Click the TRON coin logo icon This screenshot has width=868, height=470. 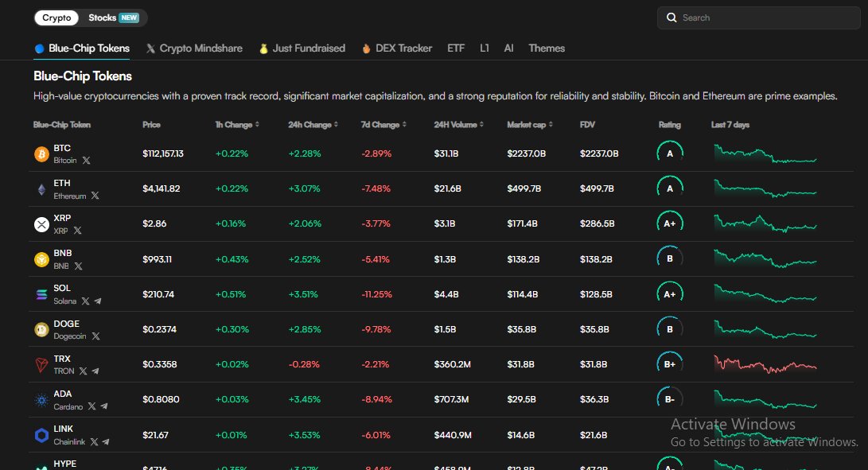[x=41, y=365]
